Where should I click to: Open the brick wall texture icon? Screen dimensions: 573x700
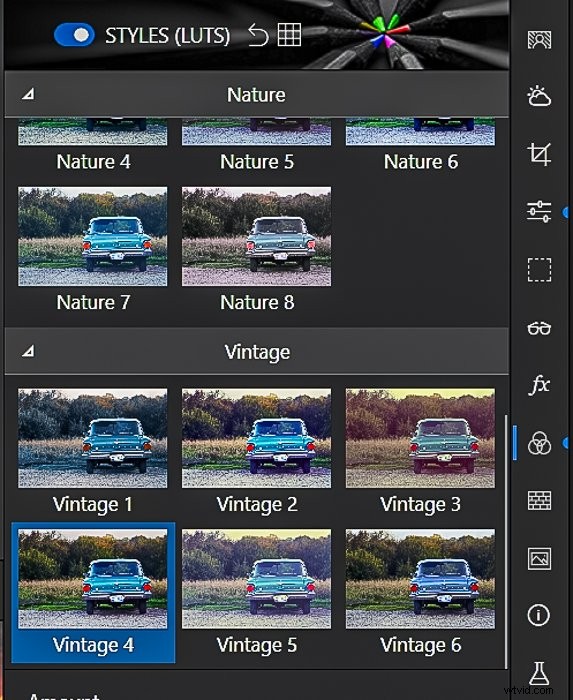point(539,500)
